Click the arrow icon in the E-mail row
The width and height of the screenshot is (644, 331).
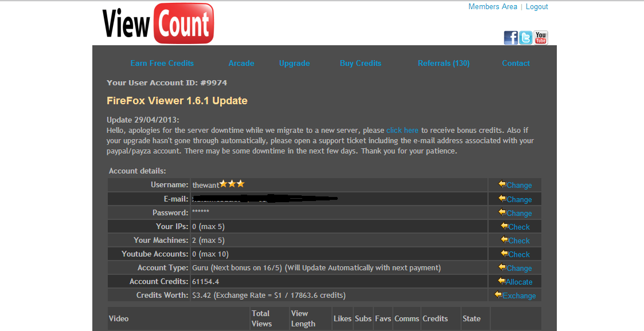click(502, 199)
